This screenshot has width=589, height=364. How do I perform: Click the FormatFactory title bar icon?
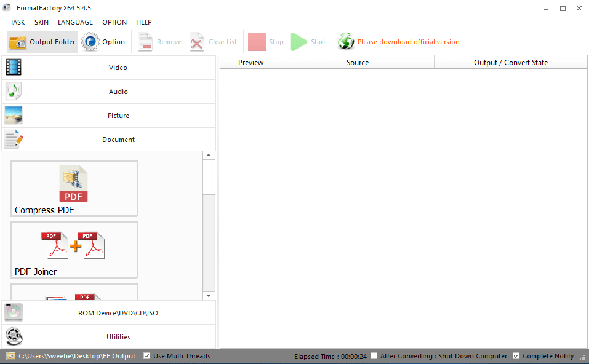6,7
